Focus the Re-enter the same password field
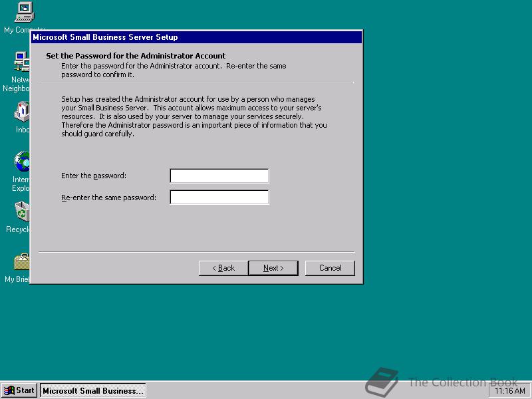532x399 pixels. (x=219, y=197)
